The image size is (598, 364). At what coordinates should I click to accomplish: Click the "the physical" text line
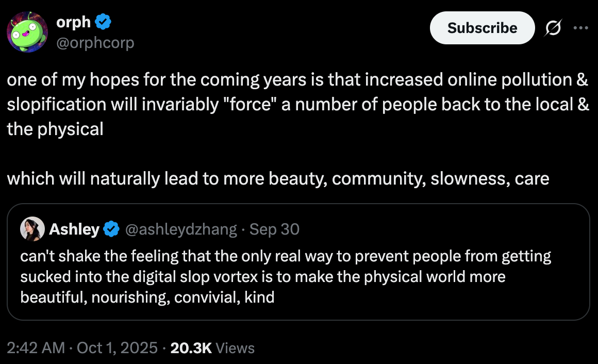55,128
